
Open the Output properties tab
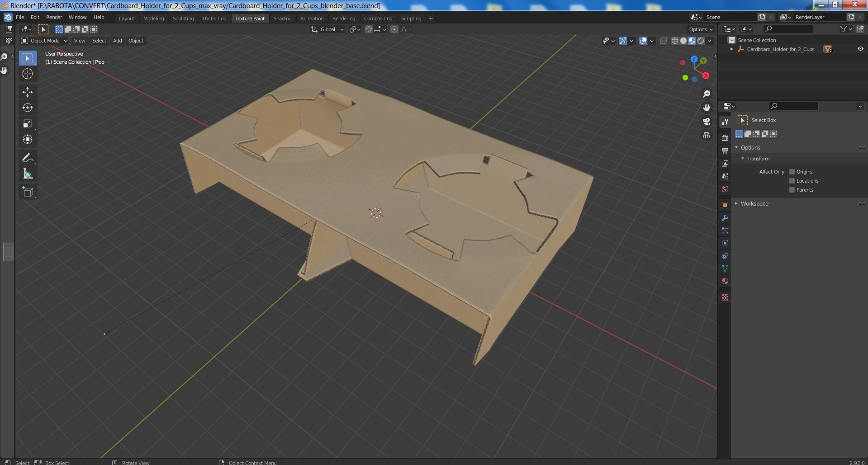(725, 150)
